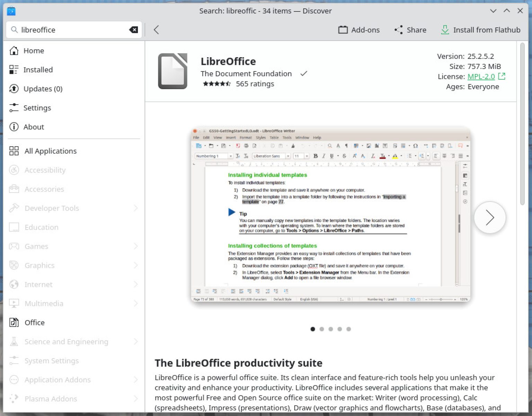Clear the search field text
This screenshot has width=532, height=416.
(x=133, y=30)
